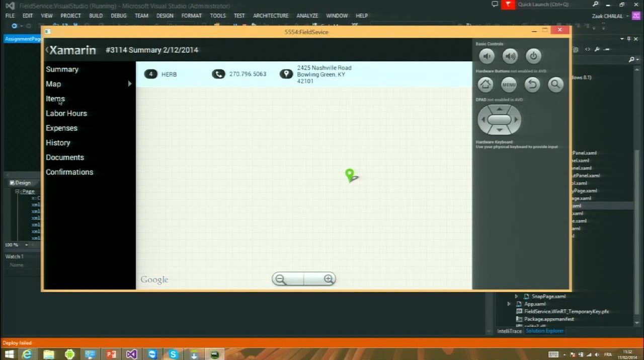
Task: Open Internet Explorer from the taskbar
Action: [x=27, y=354]
